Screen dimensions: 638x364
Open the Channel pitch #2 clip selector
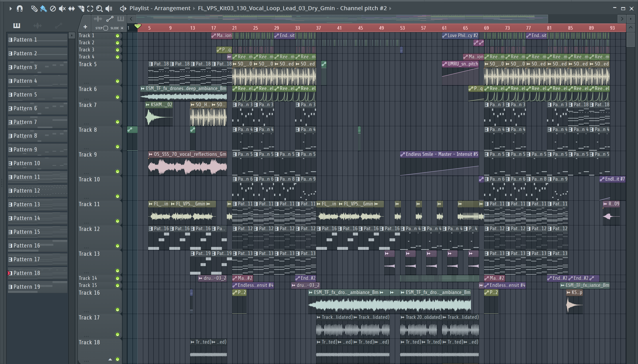pyautogui.click(x=292, y=8)
